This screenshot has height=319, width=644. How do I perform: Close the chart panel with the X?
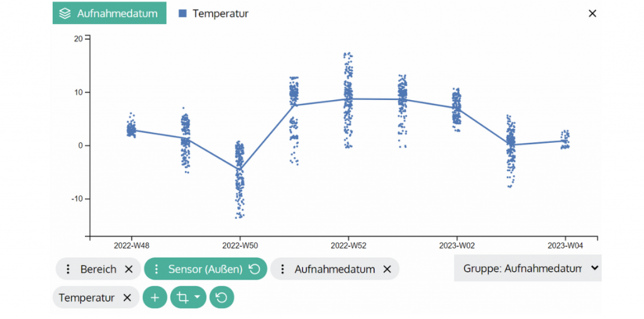click(x=592, y=13)
